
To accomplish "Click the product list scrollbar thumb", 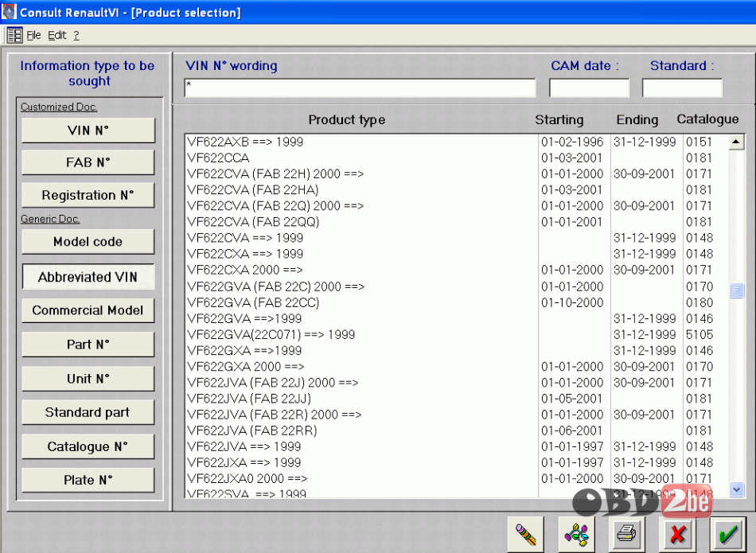I will pos(736,290).
